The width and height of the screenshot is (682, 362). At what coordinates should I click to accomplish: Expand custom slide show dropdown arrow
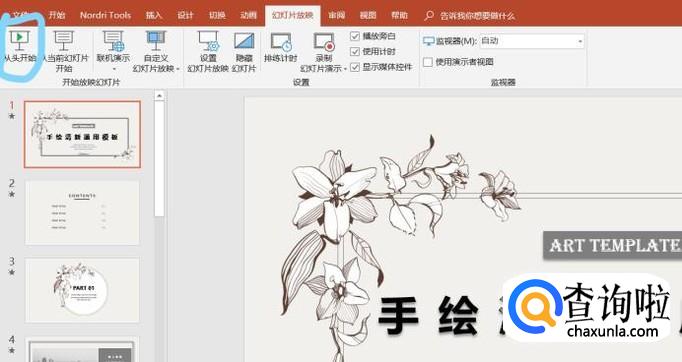[x=178, y=69]
